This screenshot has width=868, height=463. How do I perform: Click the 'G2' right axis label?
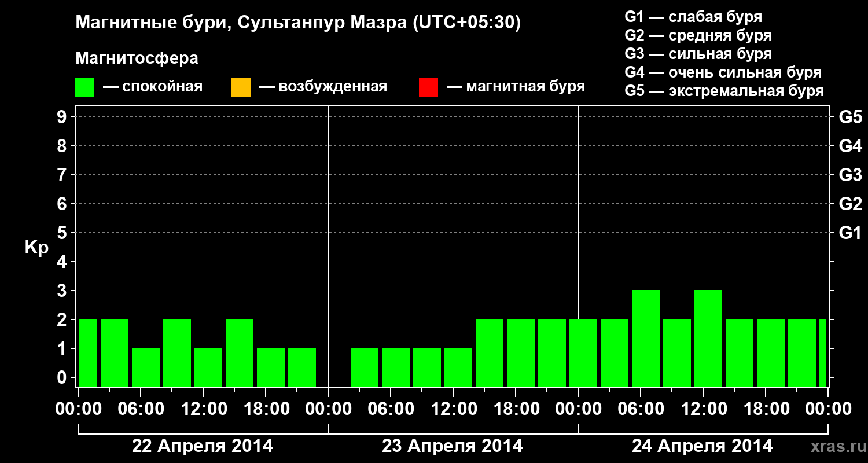click(x=851, y=204)
